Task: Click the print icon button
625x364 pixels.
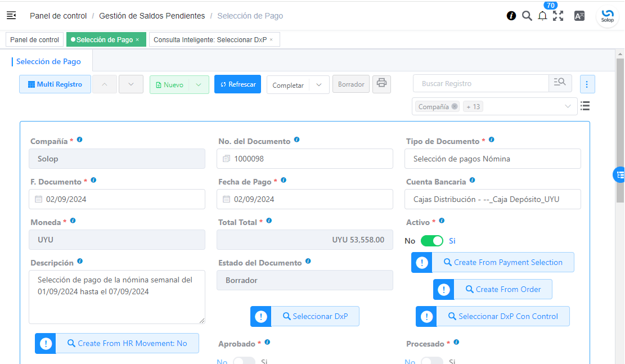Action: tap(381, 84)
